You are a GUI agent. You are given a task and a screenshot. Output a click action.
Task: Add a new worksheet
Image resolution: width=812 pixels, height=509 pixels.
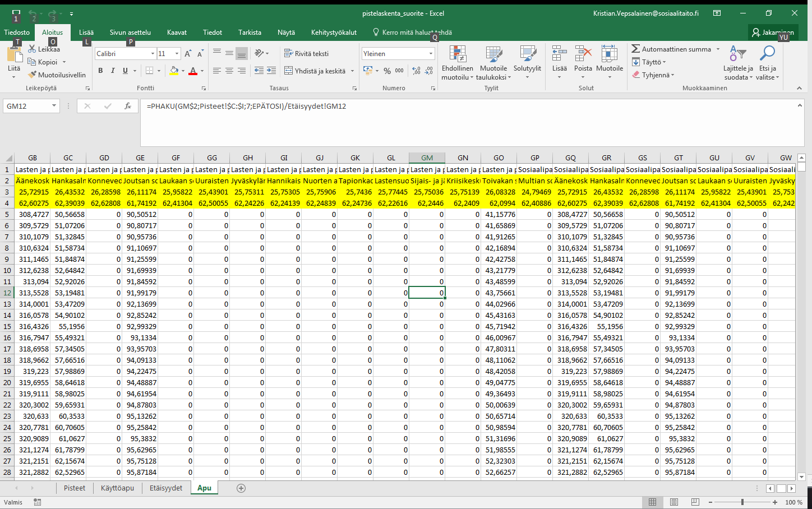[241, 488]
